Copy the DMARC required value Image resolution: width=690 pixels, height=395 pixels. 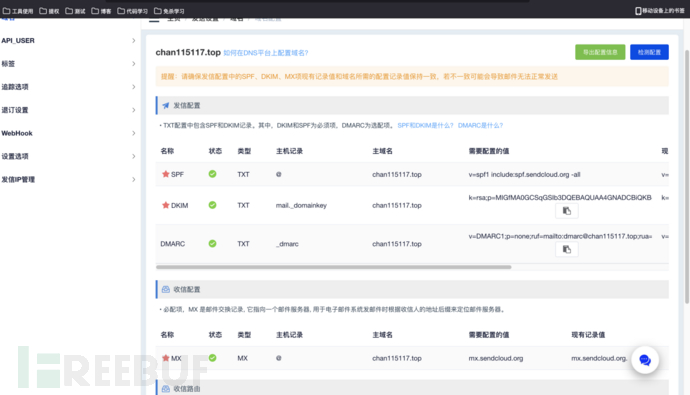tap(566, 249)
